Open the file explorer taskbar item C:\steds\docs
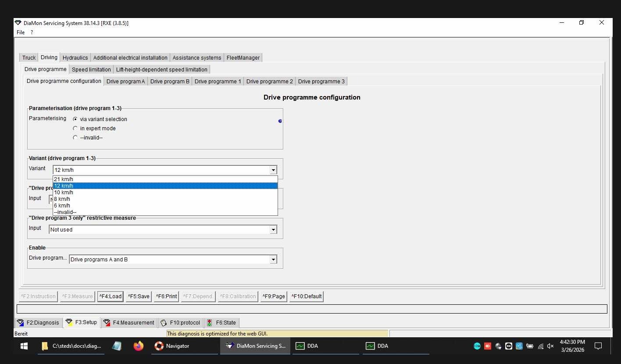 pyautogui.click(x=71, y=346)
